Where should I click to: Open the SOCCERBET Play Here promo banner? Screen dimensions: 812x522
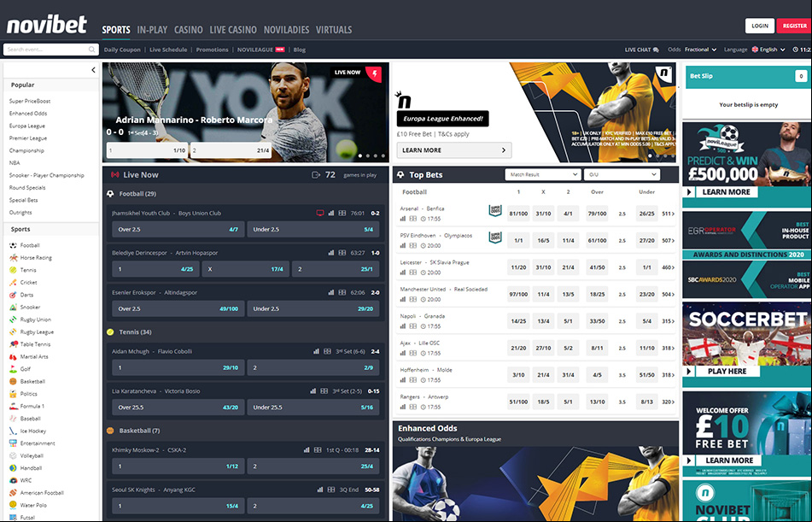point(747,344)
